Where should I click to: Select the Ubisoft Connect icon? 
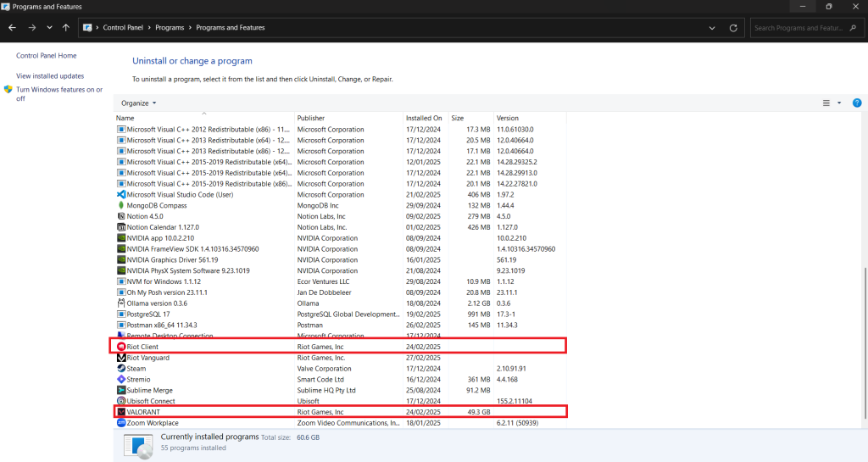click(121, 401)
